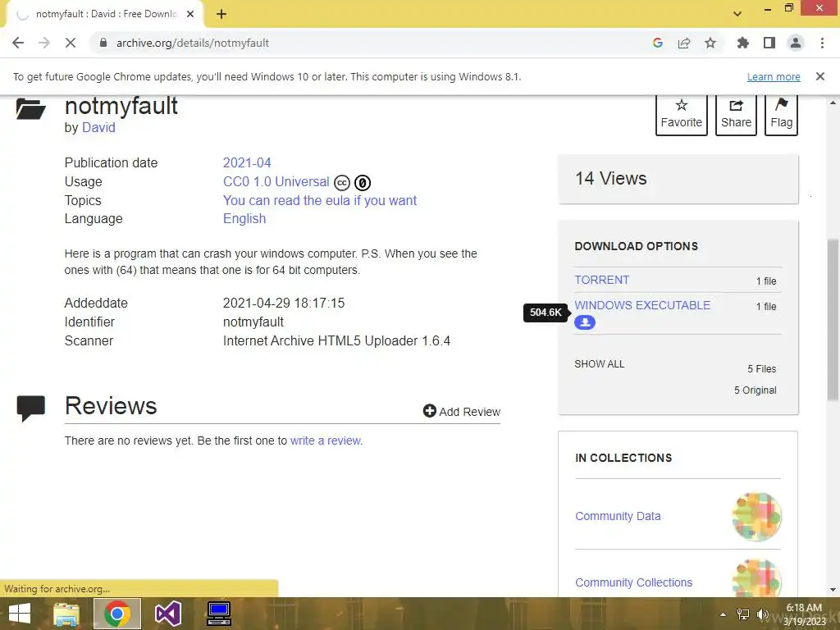Go back to the previous page
Screen dimensions: 840x630
(x=18, y=43)
